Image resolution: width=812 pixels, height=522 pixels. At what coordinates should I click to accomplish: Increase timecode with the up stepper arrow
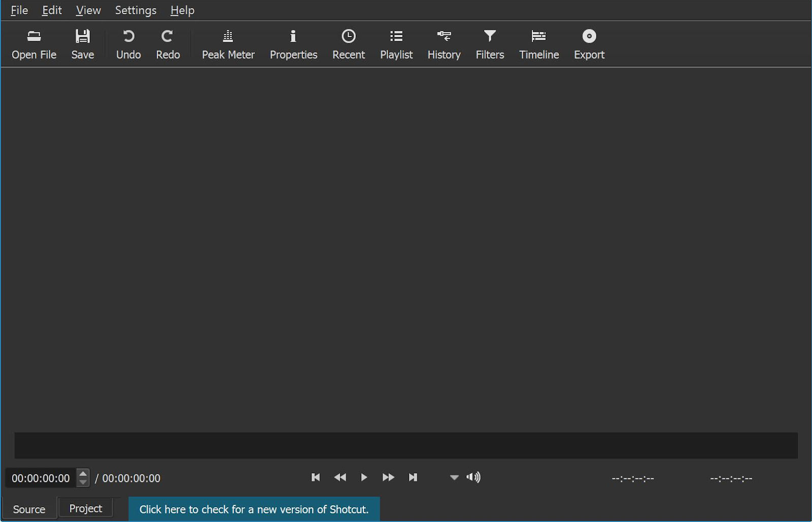(x=83, y=474)
